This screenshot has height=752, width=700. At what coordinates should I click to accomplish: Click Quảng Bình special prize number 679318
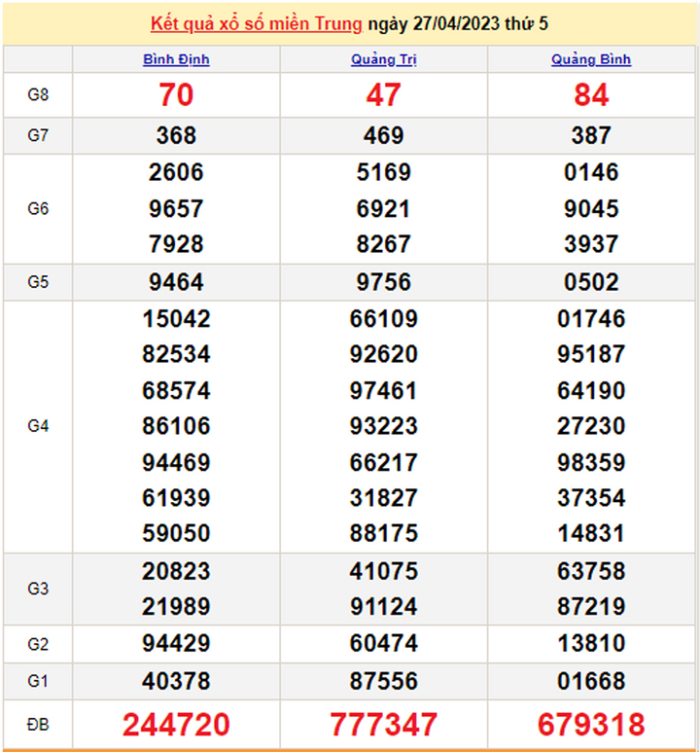point(591,725)
